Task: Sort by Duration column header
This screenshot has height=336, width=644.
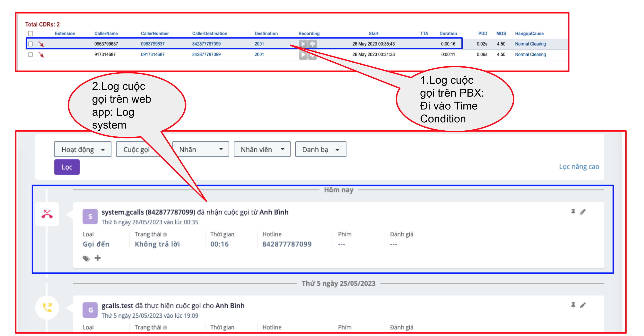Action: (x=448, y=34)
